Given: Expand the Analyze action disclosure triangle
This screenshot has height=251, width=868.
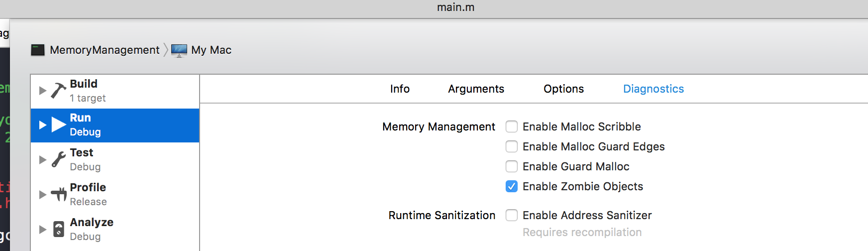Looking at the screenshot, I should 43,230.
